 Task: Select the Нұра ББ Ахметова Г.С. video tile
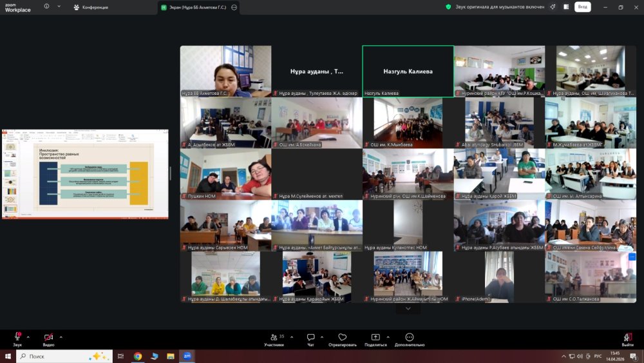click(x=225, y=71)
